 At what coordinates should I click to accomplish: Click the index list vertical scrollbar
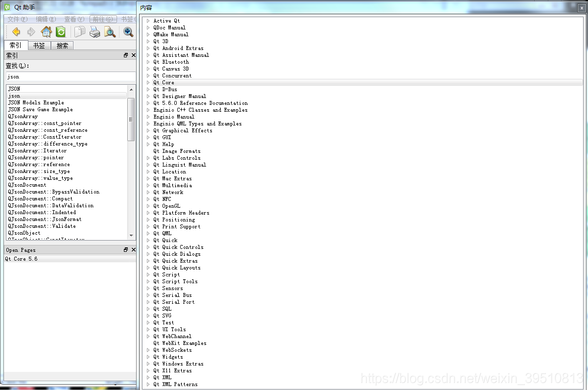click(x=131, y=120)
